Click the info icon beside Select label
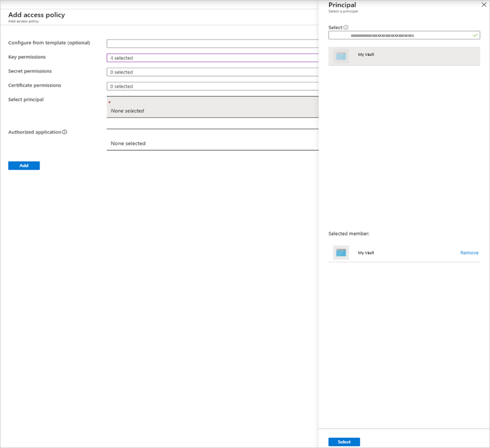 [x=346, y=28]
